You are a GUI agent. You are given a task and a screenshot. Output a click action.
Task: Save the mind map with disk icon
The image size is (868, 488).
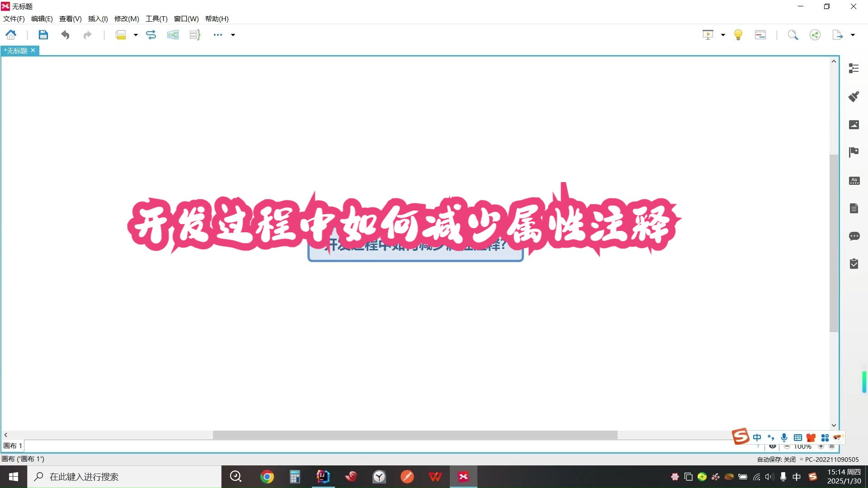(x=43, y=35)
